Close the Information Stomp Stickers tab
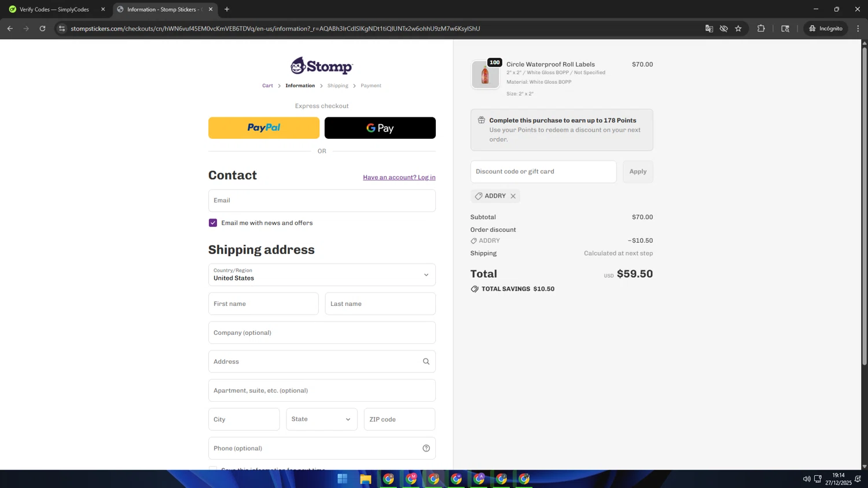Image resolution: width=868 pixels, height=488 pixels. click(x=211, y=9)
